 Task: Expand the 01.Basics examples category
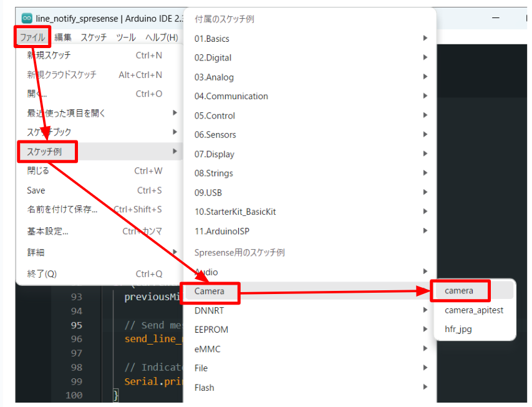pos(212,39)
